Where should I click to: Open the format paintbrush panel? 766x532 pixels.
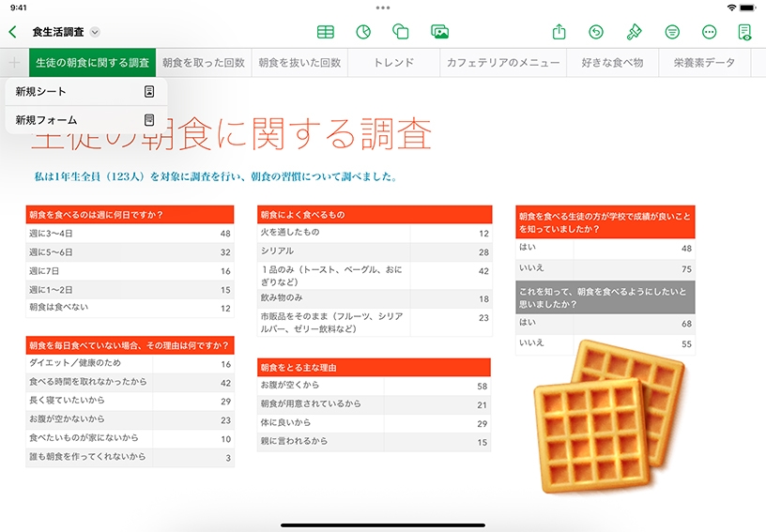pos(634,32)
